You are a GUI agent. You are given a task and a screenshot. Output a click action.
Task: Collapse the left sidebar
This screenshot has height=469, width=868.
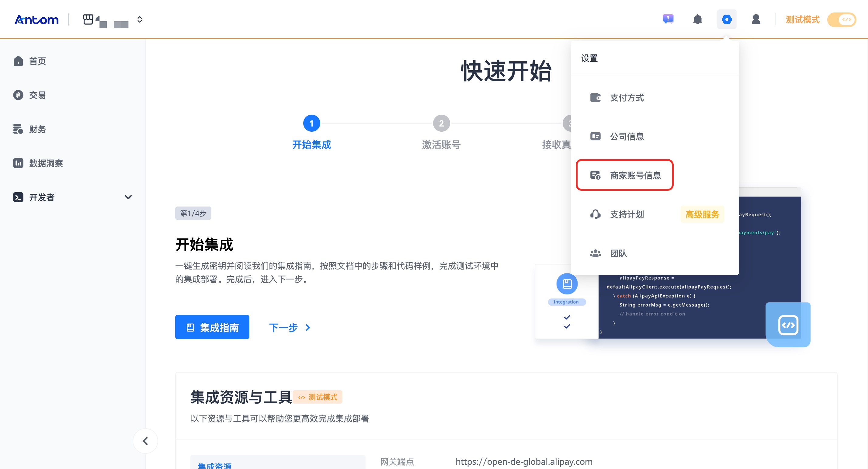pos(146,441)
